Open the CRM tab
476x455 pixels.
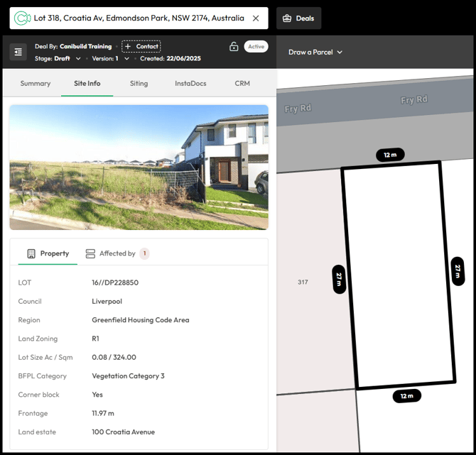tap(242, 84)
